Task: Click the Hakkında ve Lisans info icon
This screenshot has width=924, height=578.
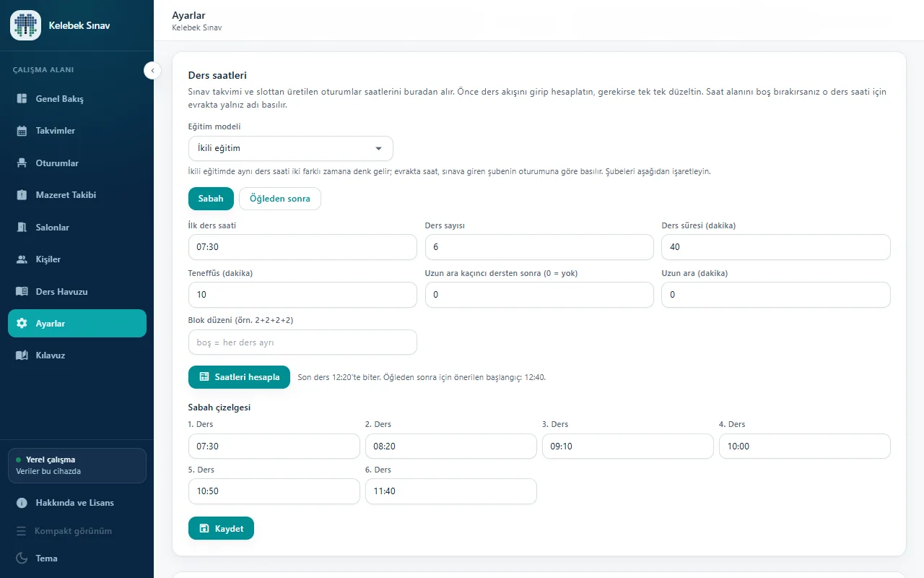Action: click(x=22, y=503)
